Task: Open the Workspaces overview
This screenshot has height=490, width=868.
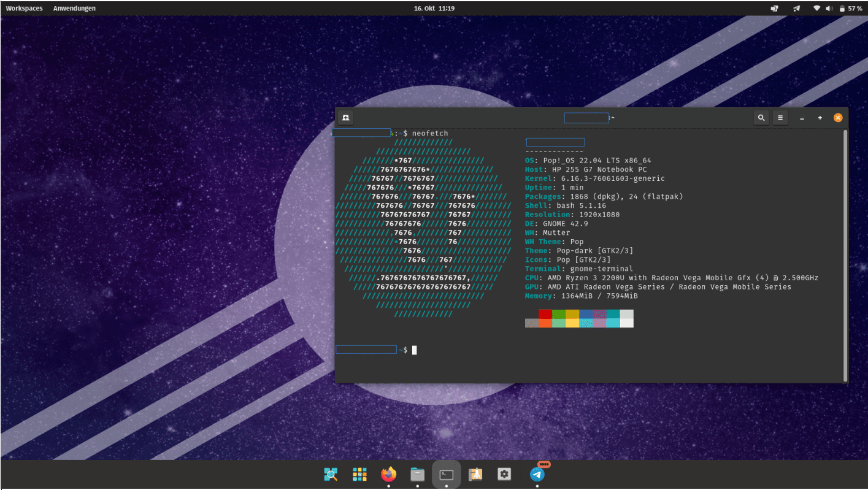Action: coord(25,9)
